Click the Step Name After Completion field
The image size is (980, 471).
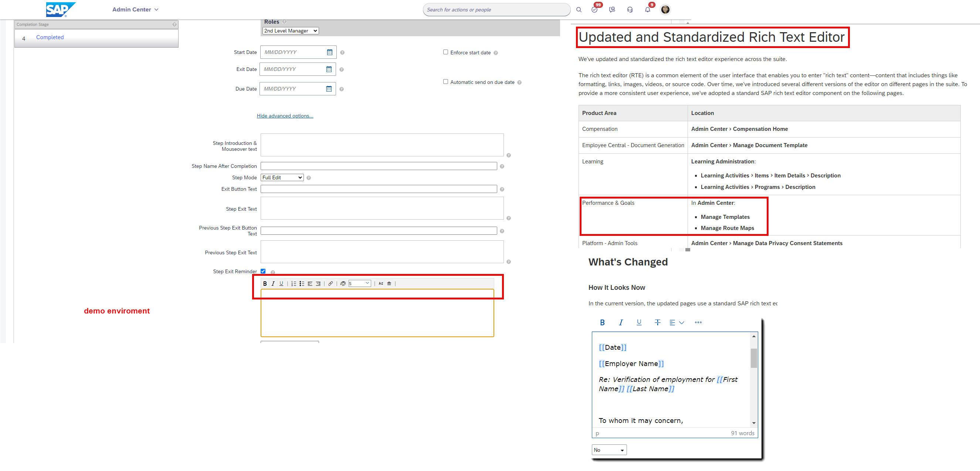click(x=379, y=166)
